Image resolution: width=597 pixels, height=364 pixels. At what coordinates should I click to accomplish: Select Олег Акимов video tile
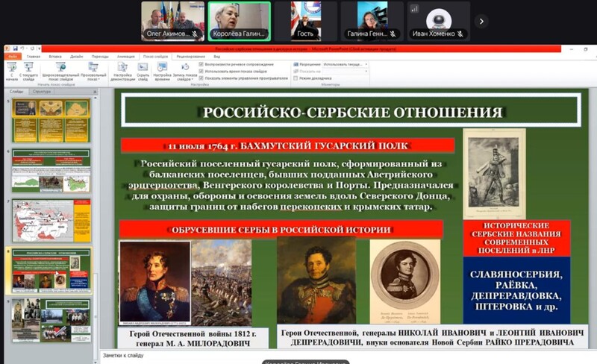tap(173, 22)
